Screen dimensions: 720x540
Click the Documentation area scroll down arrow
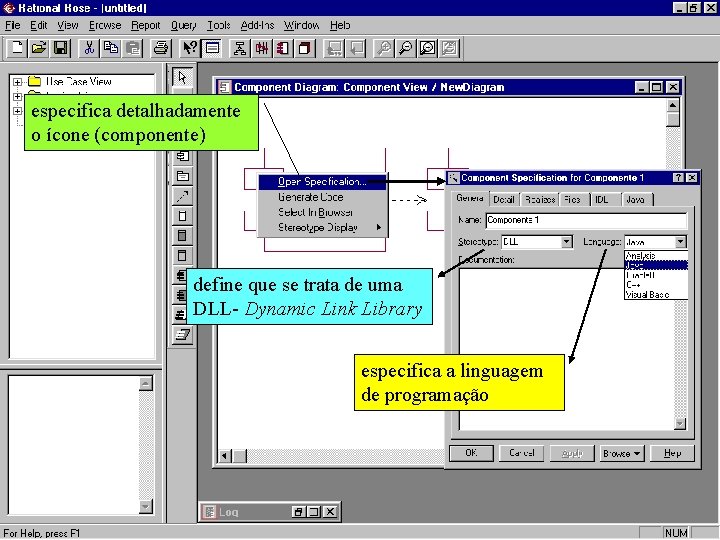(680, 423)
